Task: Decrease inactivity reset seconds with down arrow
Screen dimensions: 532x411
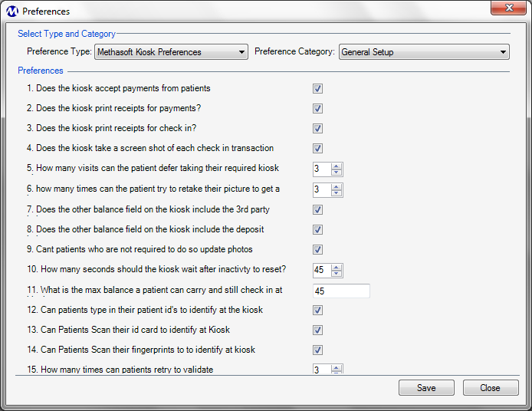Action: [337, 274]
